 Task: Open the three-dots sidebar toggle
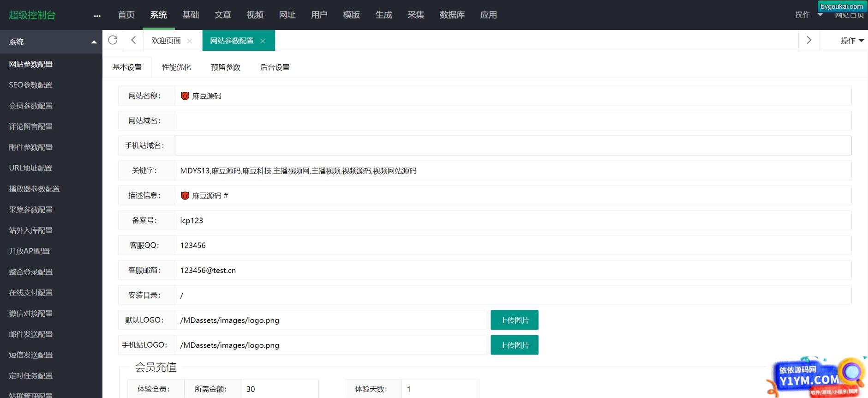(x=97, y=16)
